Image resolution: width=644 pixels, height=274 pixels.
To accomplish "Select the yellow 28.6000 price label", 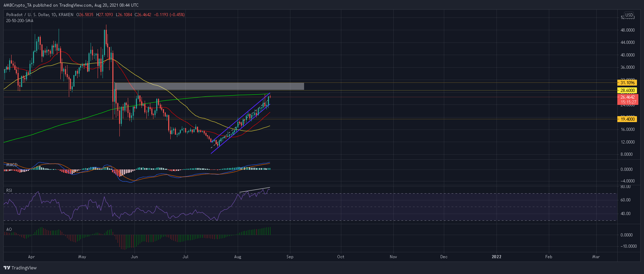I will click(627, 91).
